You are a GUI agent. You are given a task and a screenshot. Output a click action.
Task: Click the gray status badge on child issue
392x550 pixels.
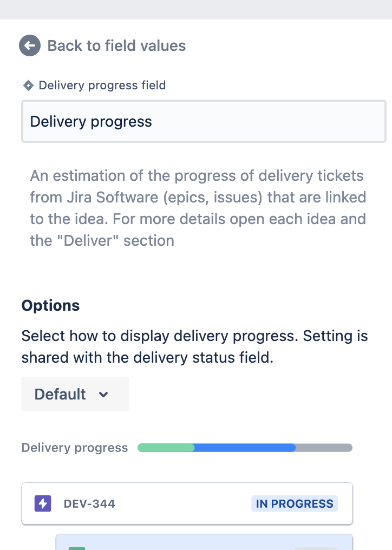tap(316, 548)
